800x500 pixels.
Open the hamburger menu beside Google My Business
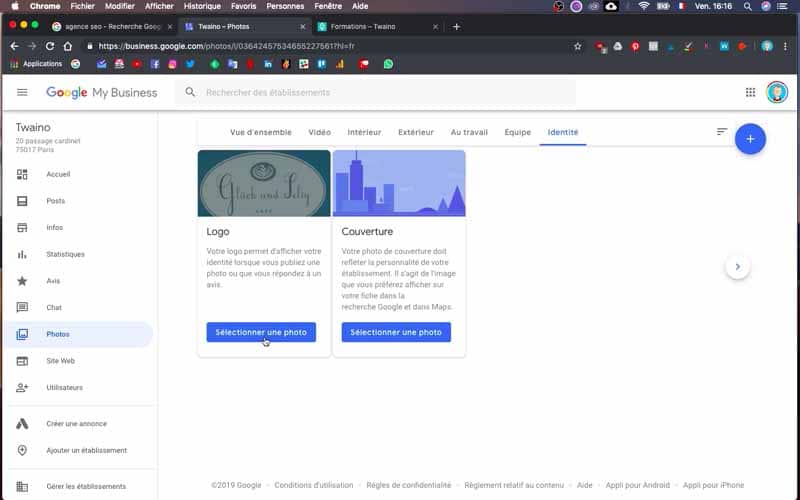(22, 92)
